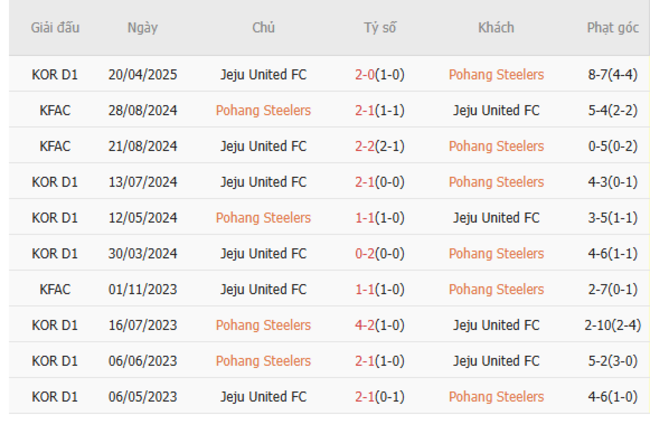Open Jeju United FC in 20/04/2025 row
This screenshot has width=650, height=434.
coord(263,75)
